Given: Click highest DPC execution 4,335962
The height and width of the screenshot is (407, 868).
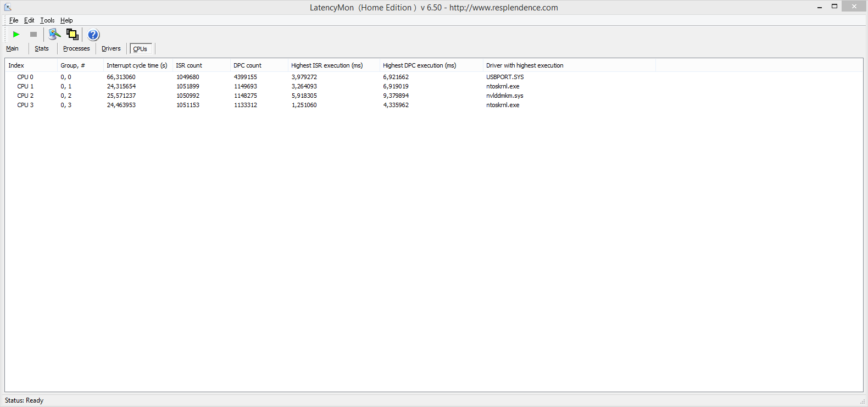Looking at the screenshot, I should coord(396,105).
